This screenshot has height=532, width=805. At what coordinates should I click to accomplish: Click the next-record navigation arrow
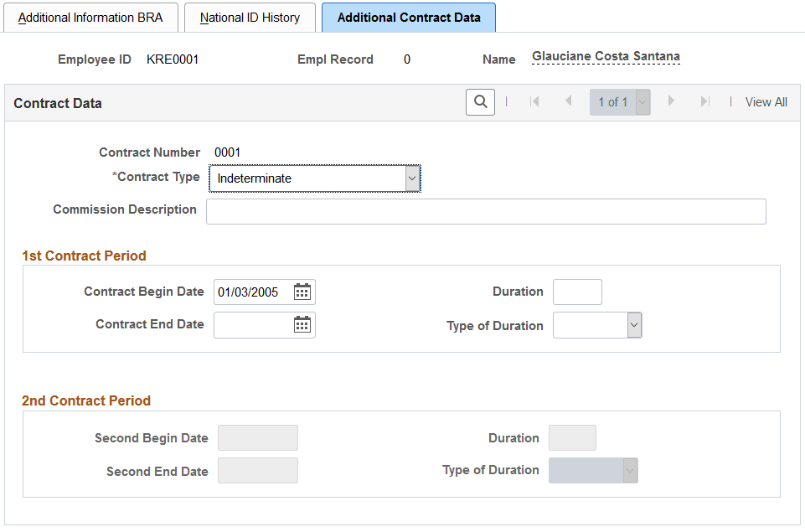tap(671, 101)
